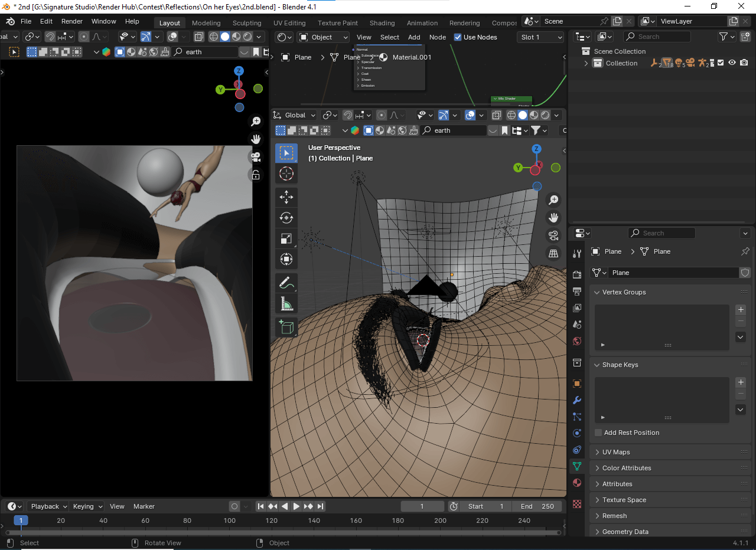Select the Add Cube tool
Viewport: 756px width, 550px height.
tap(286, 328)
